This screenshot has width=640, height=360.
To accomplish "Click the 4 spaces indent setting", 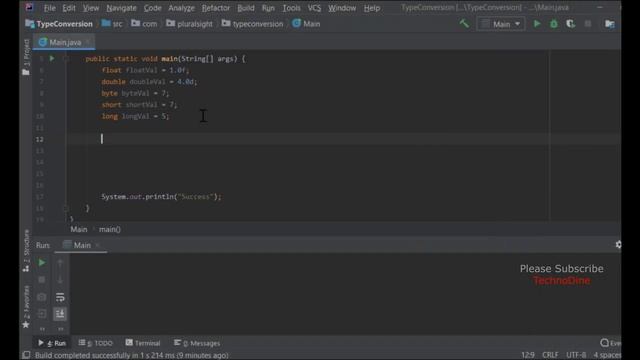I will (x=607, y=355).
